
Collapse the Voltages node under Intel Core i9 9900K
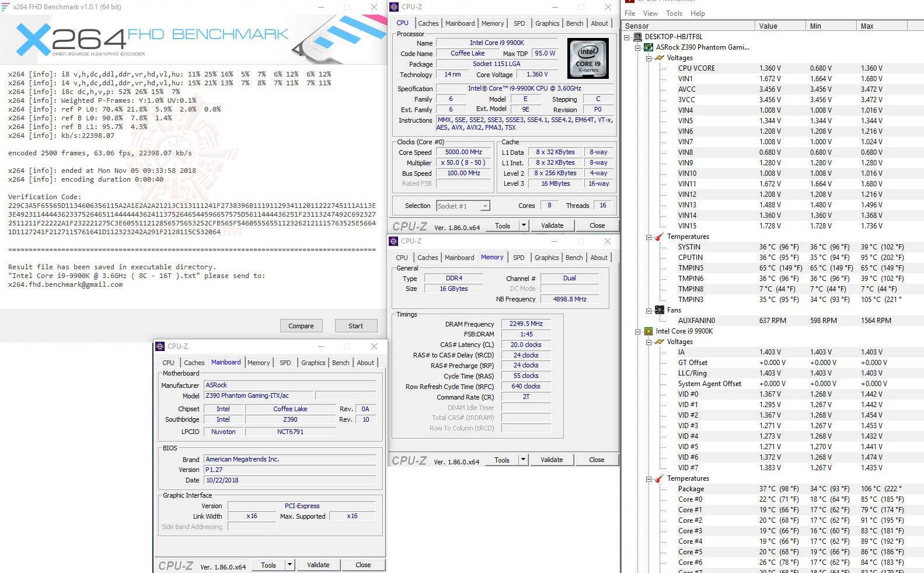648,342
